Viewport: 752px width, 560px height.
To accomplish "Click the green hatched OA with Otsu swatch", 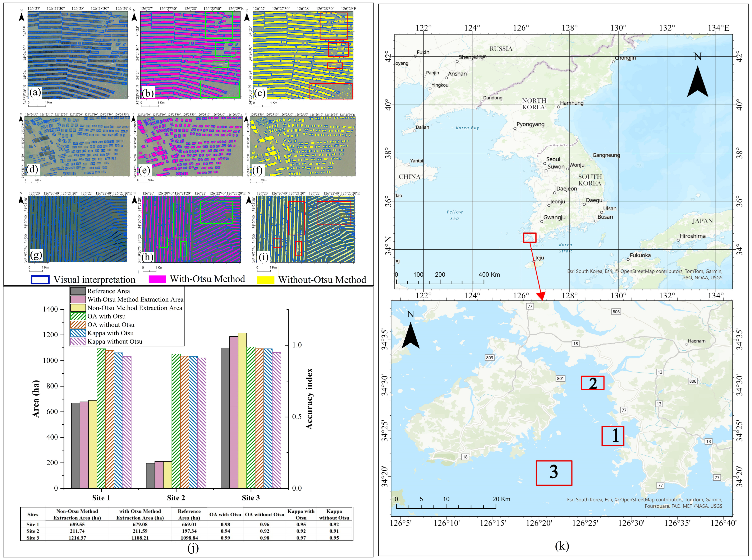I will [x=78, y=316].
